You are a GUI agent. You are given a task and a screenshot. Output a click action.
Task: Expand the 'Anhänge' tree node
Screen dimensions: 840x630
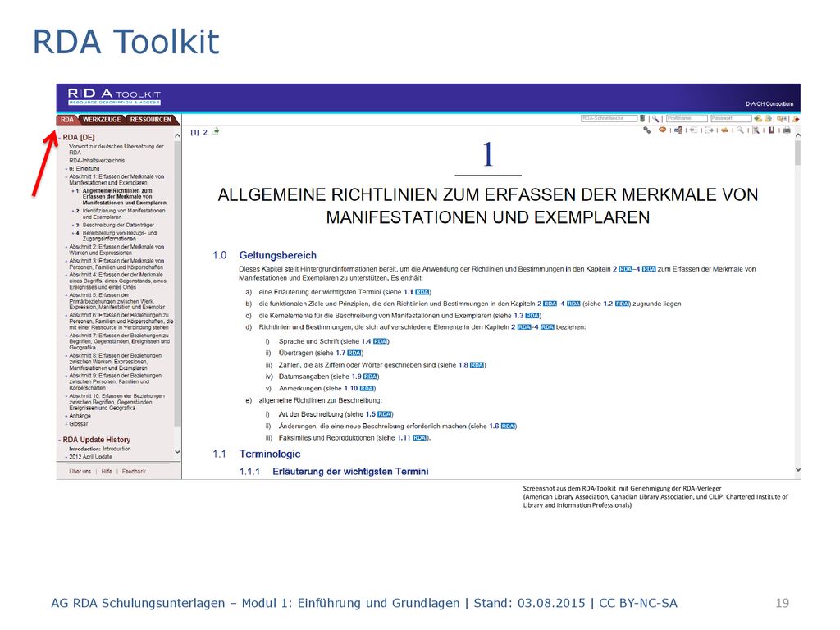pos(66,416)
